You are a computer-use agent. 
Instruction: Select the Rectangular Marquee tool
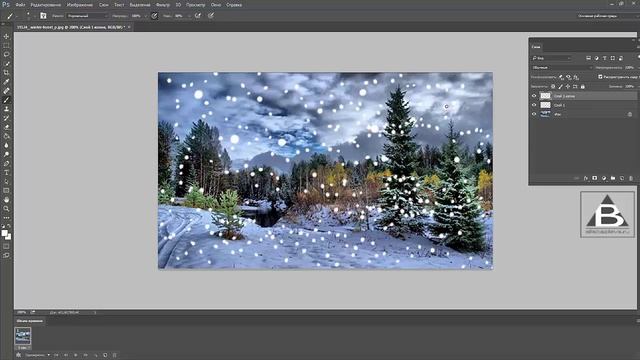[x=6, y=46]
